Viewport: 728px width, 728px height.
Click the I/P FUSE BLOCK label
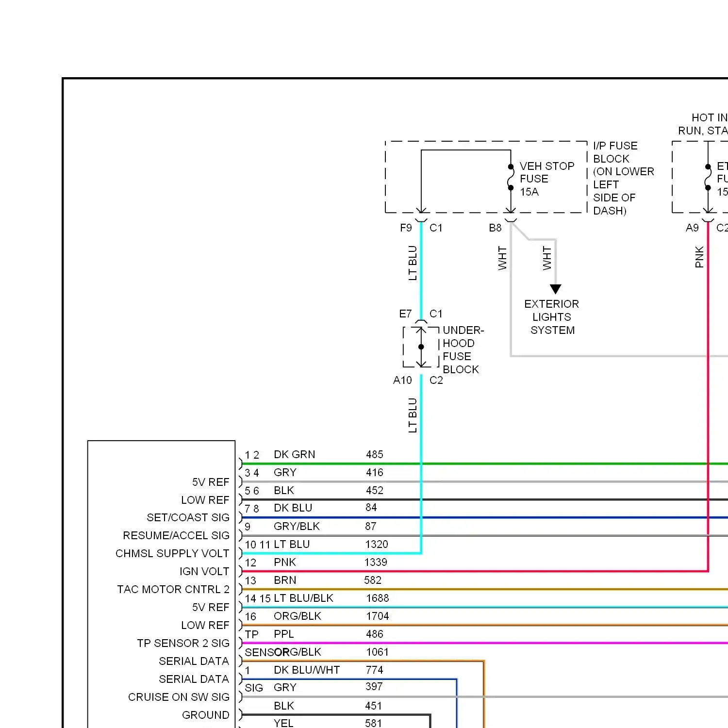pyautogui.click(x=624, y=178)
